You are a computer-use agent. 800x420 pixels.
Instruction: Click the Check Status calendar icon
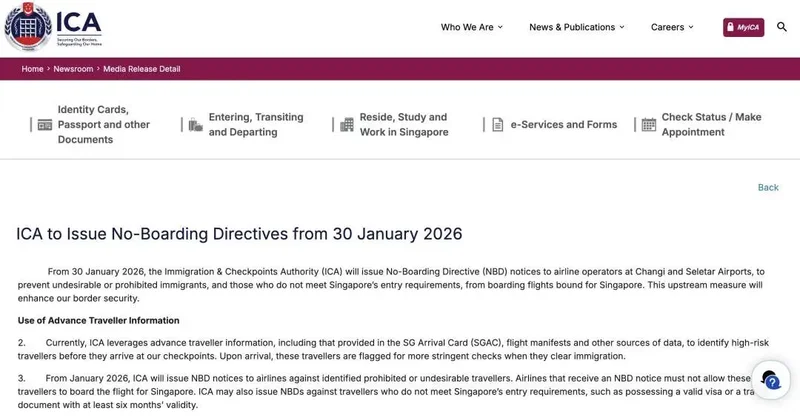649,125
